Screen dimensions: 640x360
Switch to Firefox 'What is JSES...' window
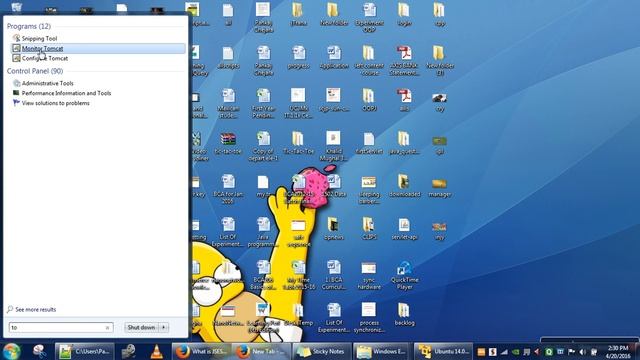point(202,351)
